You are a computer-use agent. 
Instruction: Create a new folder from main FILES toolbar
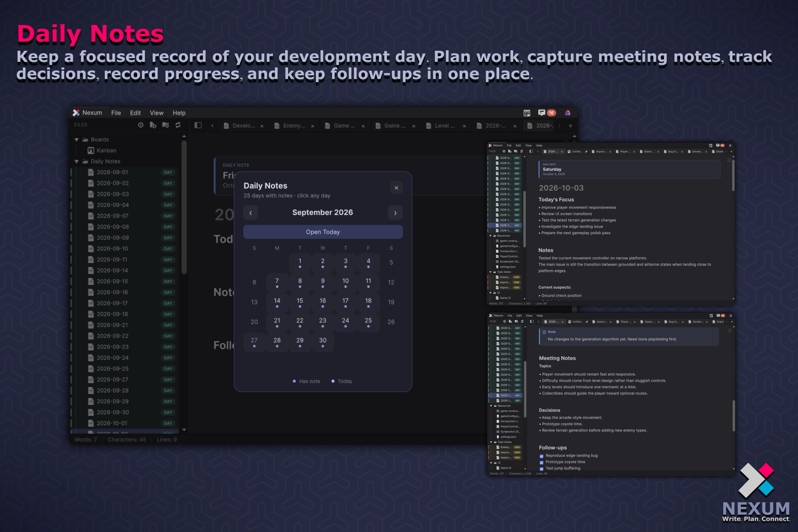point(165,125)
